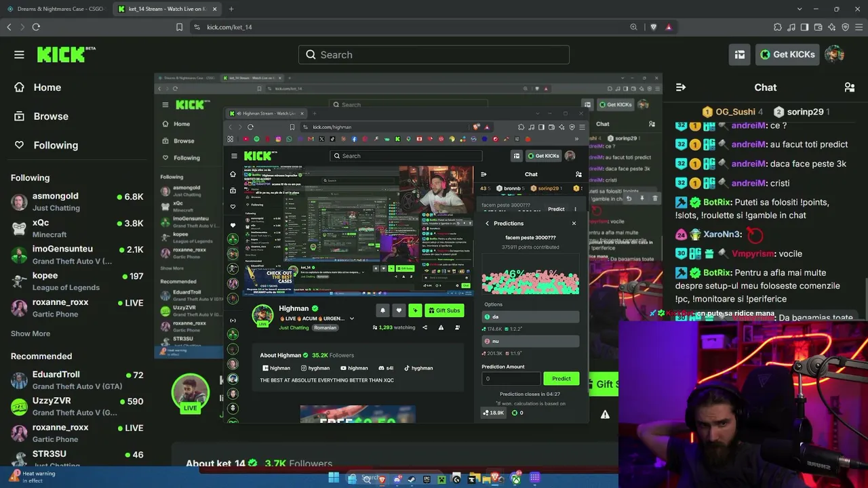Open EduardTroll from Recommended
This screenshot has height=488, width=868.
(77, 380)
